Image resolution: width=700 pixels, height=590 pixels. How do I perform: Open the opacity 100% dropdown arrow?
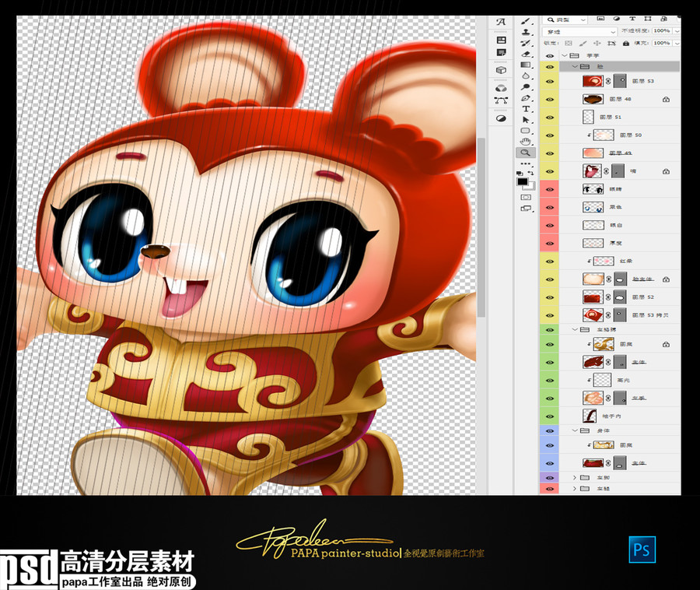point(677,31)
